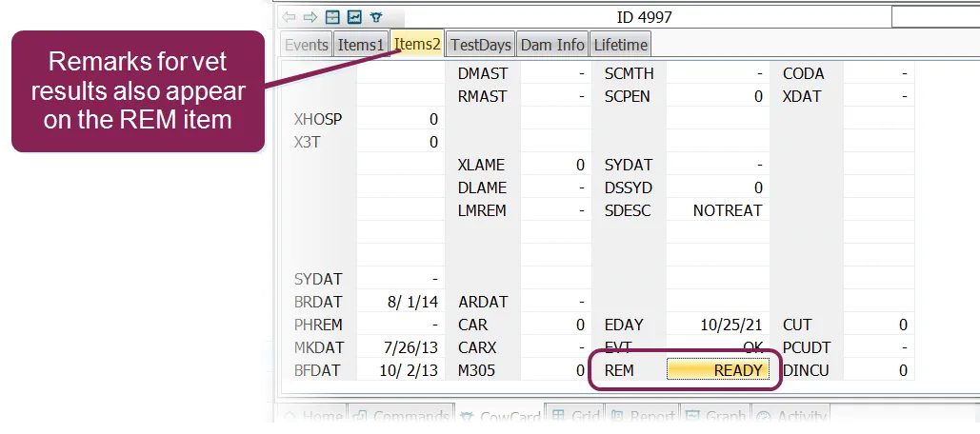Viewport: 980px width, 434px height.
Task: Select the SDESC label
Action: [x=627, y=211]
